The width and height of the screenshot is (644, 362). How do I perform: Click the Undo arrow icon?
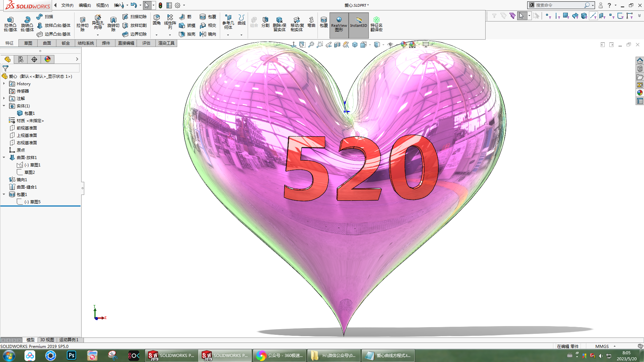(134, 5)
